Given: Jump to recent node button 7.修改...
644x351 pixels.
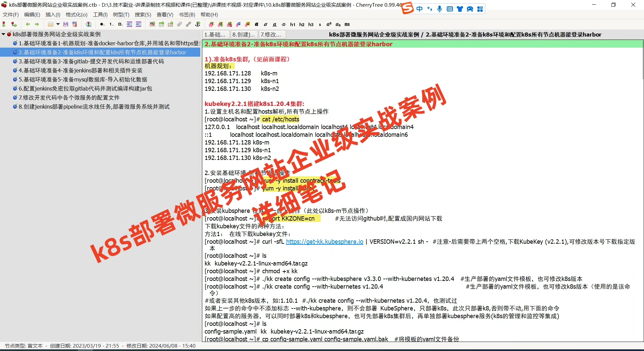Looking at the screenshot, I should pyautogui.click(x=272, y=35).
